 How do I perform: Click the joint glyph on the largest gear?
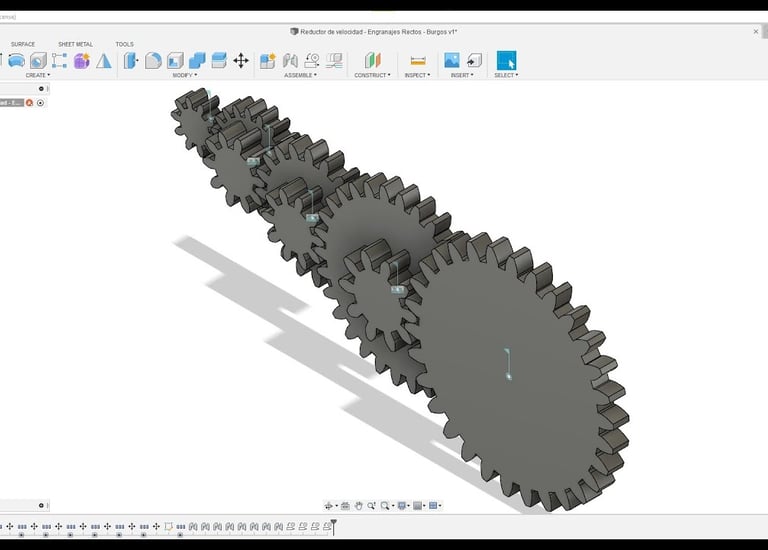(508, 364)
